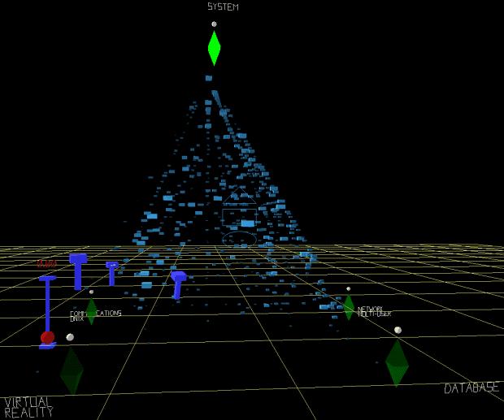504x420 pixels.
Task: Select the wireframe triangle inside the pyramid
Action: click(x=240, y=196)
